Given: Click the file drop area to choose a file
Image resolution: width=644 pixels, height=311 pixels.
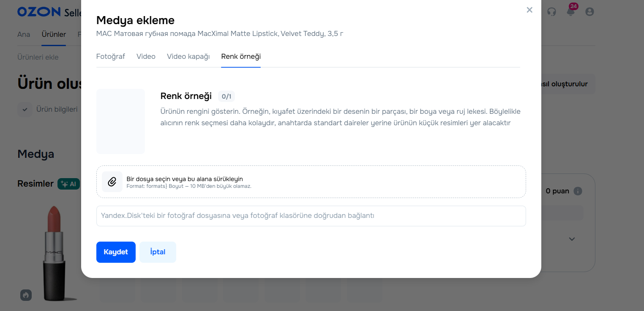Looking at the screenshot, I should point(311,182).
